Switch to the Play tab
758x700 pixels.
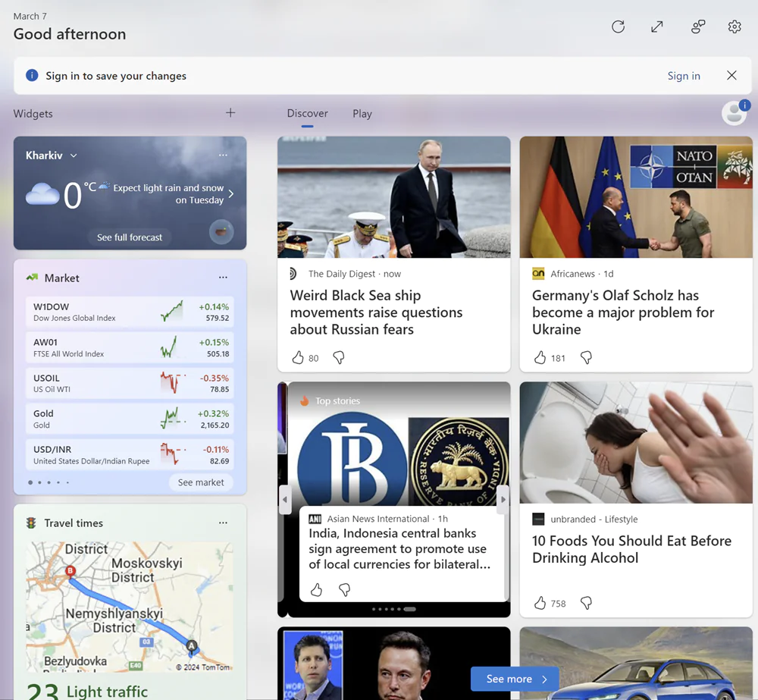click(362, 114)
